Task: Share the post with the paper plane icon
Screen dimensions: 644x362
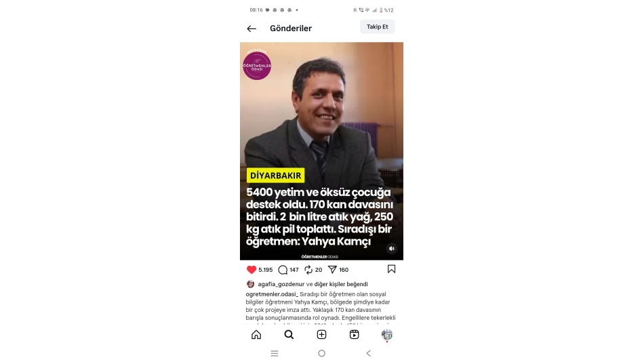Action: pyautogui.click(x=332, y=270)
